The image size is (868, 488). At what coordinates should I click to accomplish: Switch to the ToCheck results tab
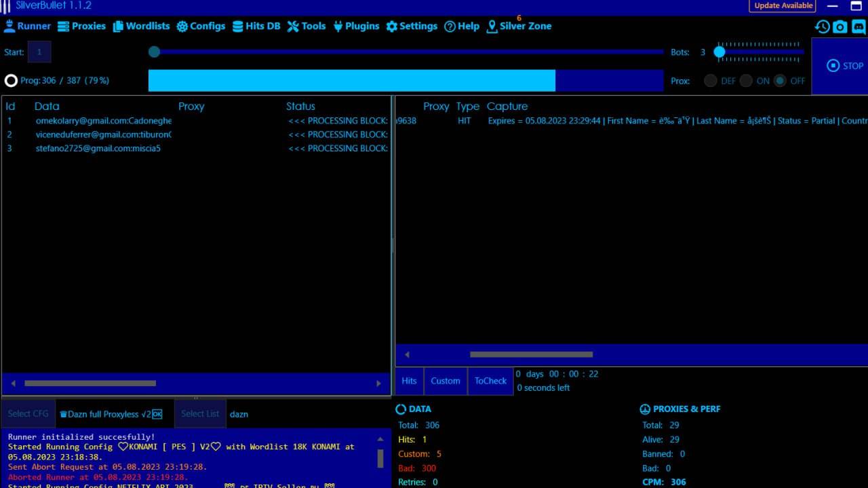(x=490, y=381)
